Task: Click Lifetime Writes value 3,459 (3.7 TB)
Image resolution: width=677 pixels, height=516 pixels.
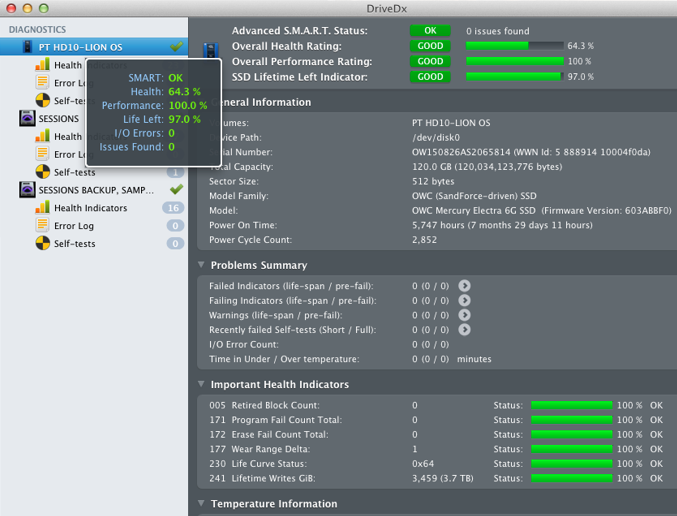Action: coord(443,478)
